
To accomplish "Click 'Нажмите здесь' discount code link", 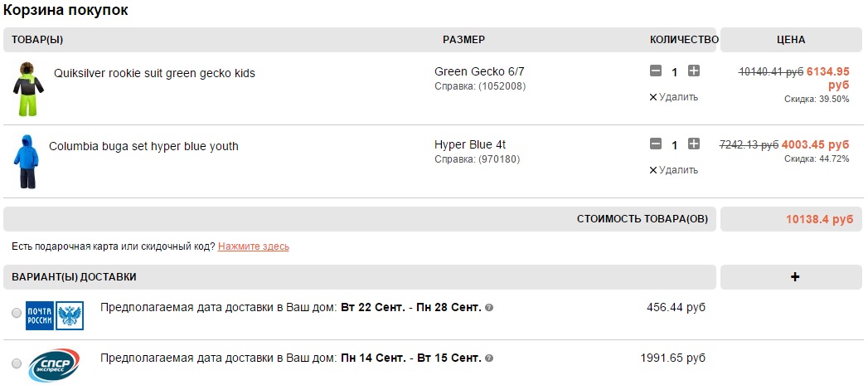I will [254, 246].
